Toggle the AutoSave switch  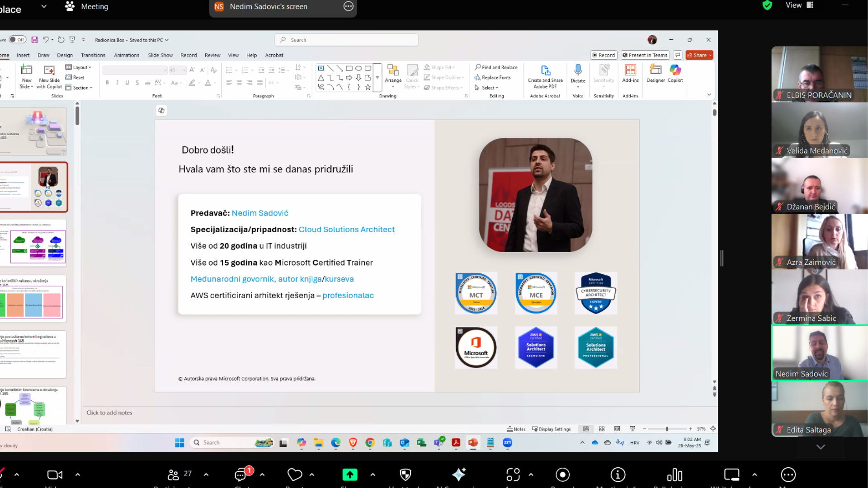(x=17, y=40)
